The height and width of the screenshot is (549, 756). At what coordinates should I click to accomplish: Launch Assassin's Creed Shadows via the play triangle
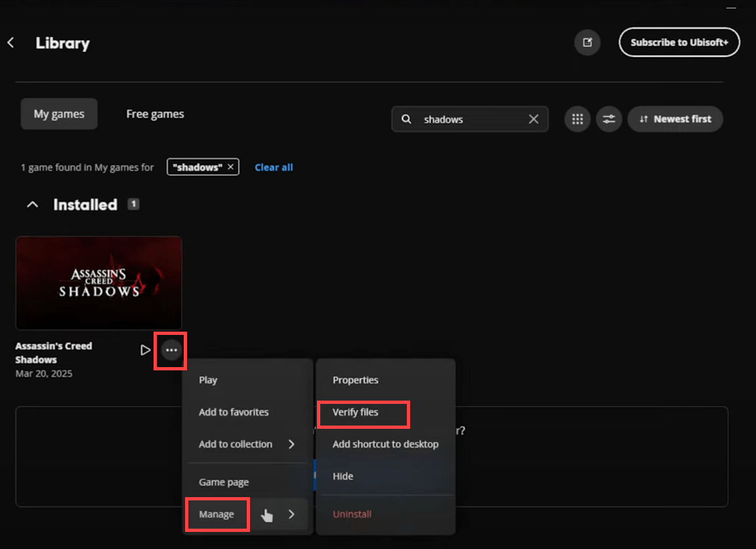coord(145,349)
